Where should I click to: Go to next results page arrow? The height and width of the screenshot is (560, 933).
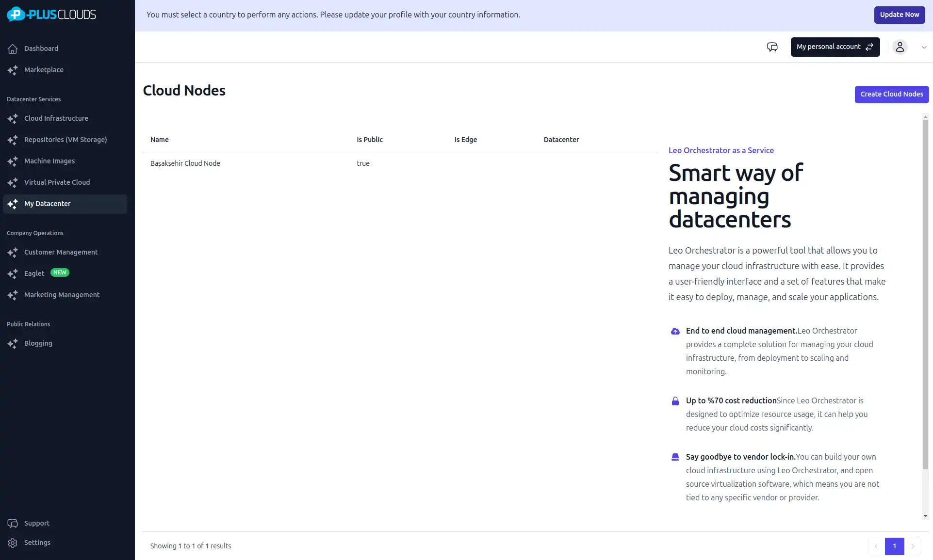(x=913, y=546)
